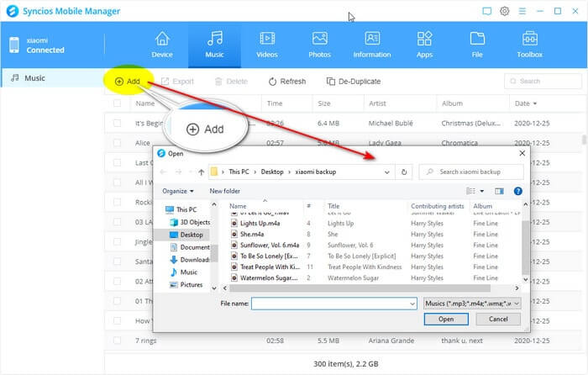Image resolution: width=588 pixels, height=375 pixels.
Task: Click New folder in Open dialog
Action: (x=224, y=191)
